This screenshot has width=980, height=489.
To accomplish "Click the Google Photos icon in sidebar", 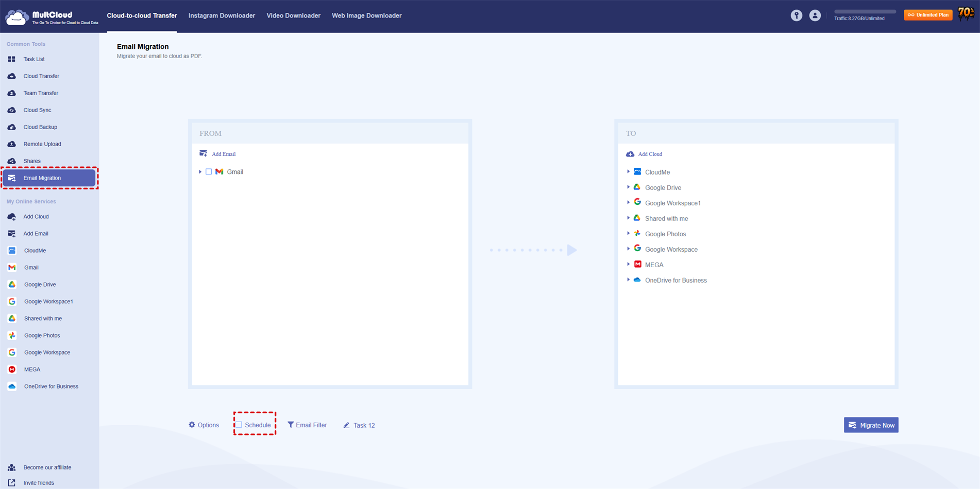I will click(x=12, y=336).
